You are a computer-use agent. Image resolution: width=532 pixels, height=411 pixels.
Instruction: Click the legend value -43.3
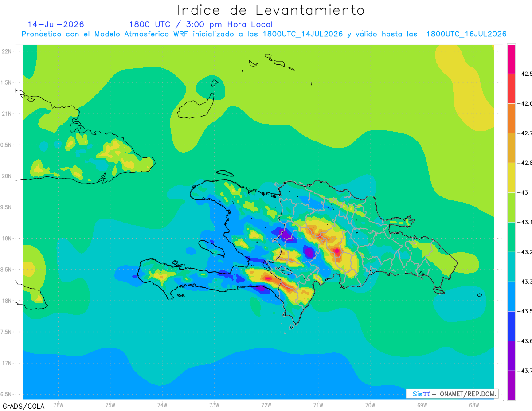click(525, 282)
